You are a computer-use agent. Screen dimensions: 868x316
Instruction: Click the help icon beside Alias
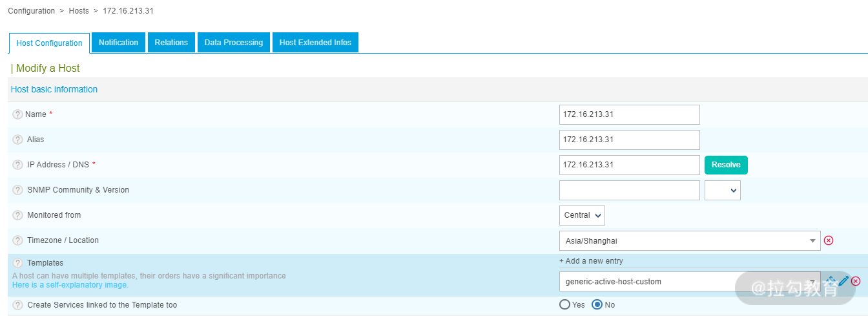(x=17, y=140)
